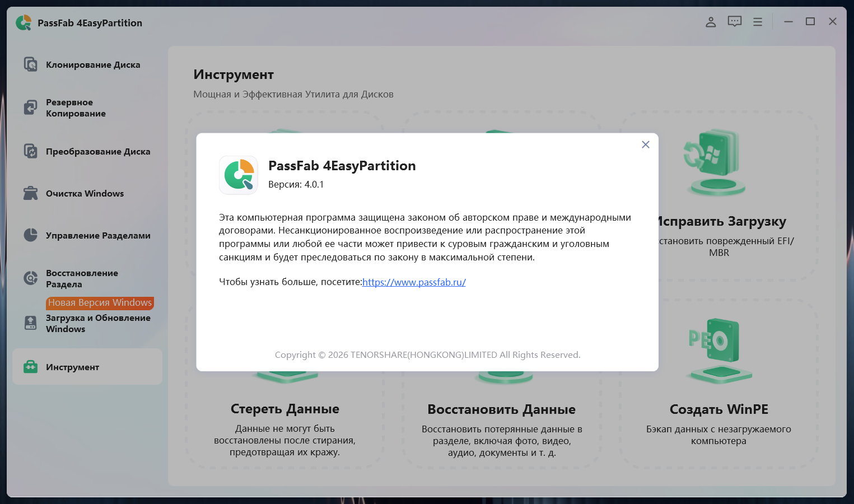Click the Версия: 4.0.1 text

(x=296, y=184)
